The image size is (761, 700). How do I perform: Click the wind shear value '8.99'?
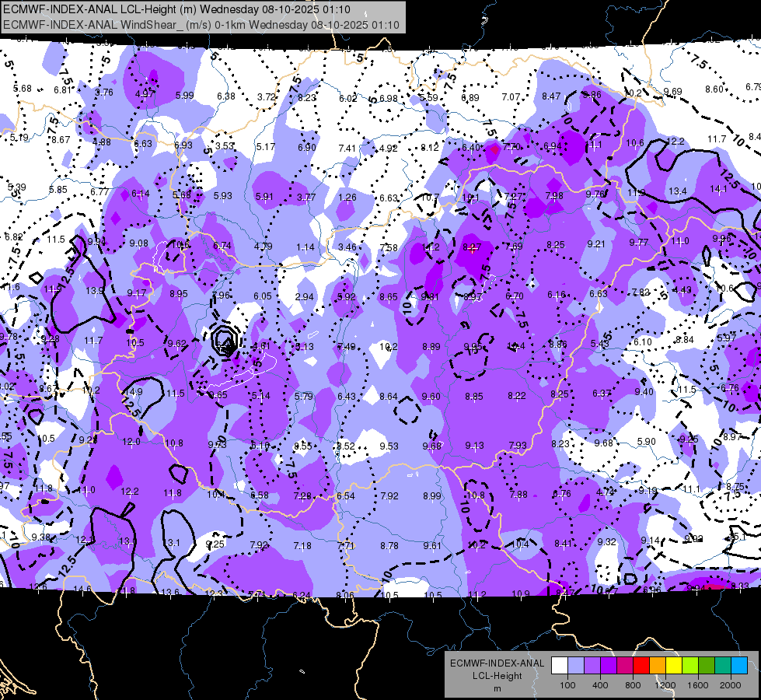[x=432, y=495]
